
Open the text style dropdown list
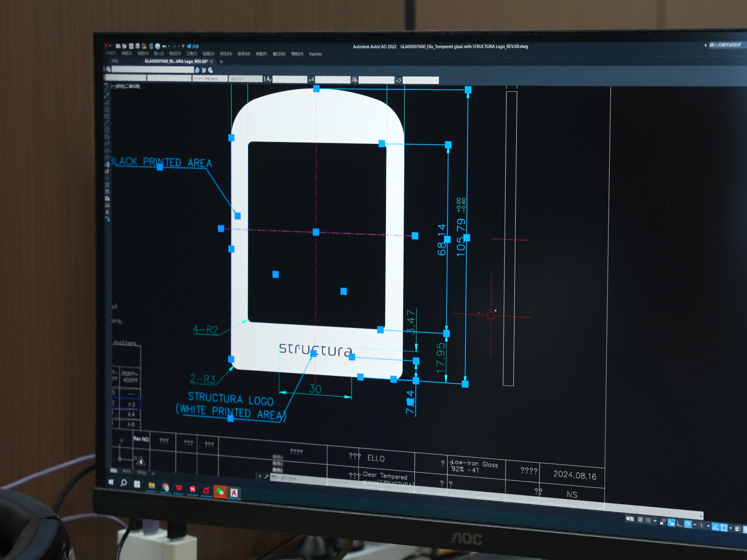290,79
